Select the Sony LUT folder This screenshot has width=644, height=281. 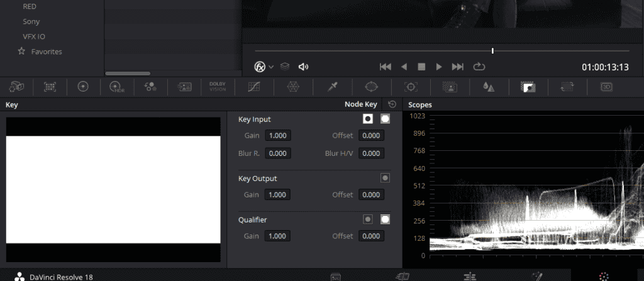point(31,22)
